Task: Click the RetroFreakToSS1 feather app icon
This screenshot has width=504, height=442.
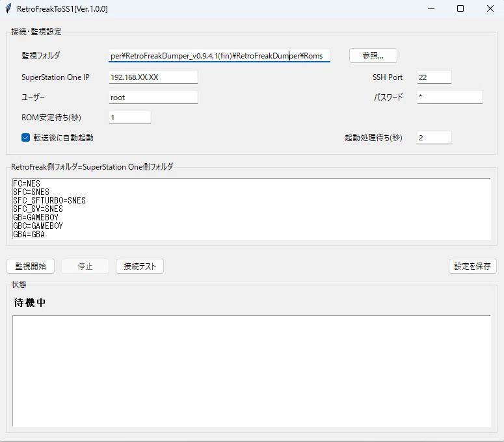Action: click(x=8, y=8)
